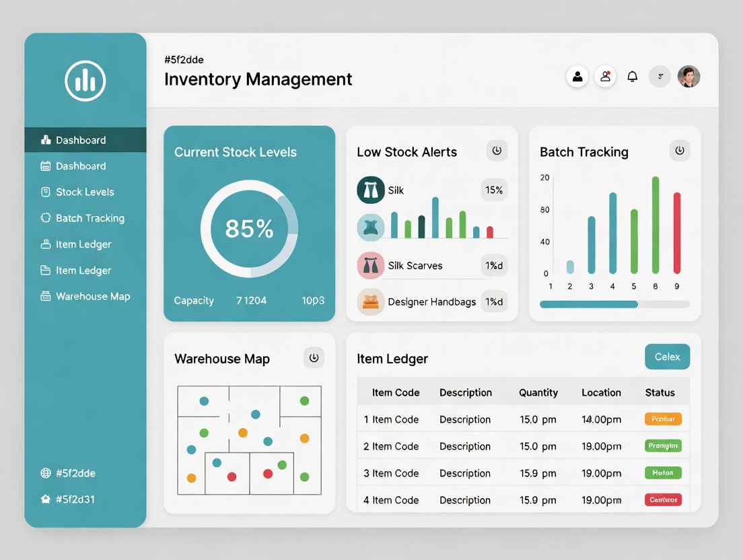The image size is (743, 560).
Task: Select the Designer Handbags item icon
Action: (x=370, y=302)
